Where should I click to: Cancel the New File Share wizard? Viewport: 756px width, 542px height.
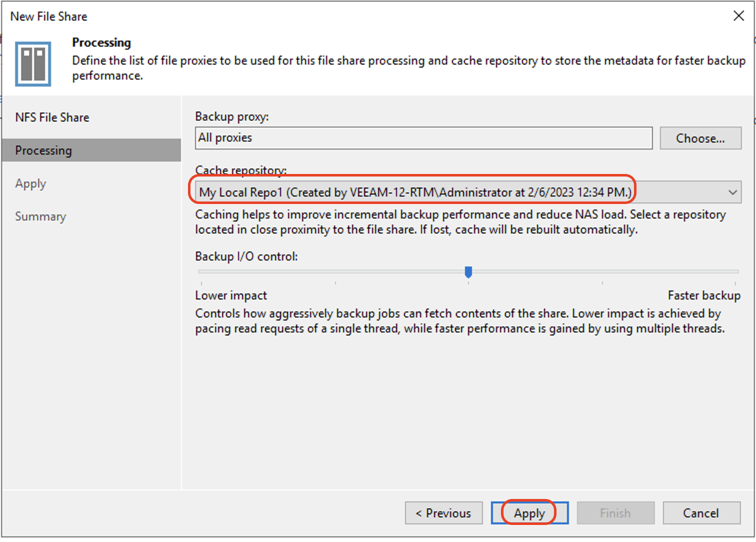(x=701, y=513)
